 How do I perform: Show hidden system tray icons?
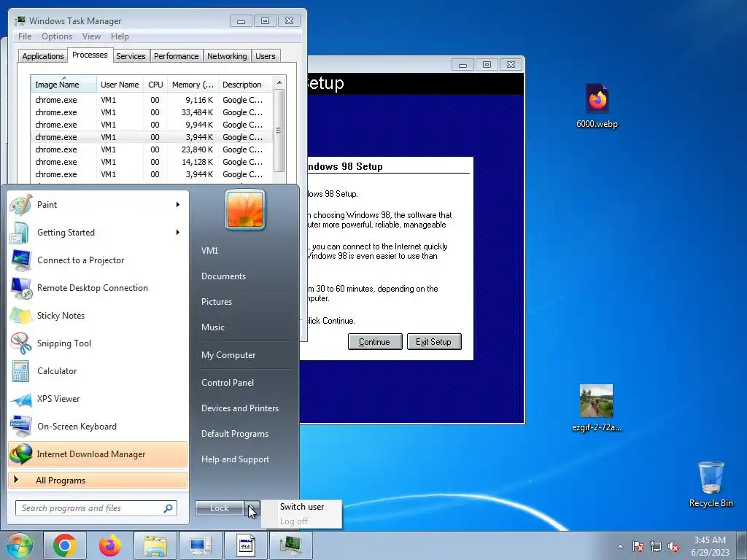tap(620, 547)
